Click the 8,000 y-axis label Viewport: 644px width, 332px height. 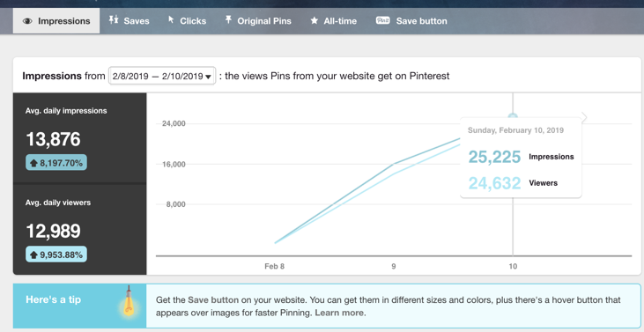176,204
